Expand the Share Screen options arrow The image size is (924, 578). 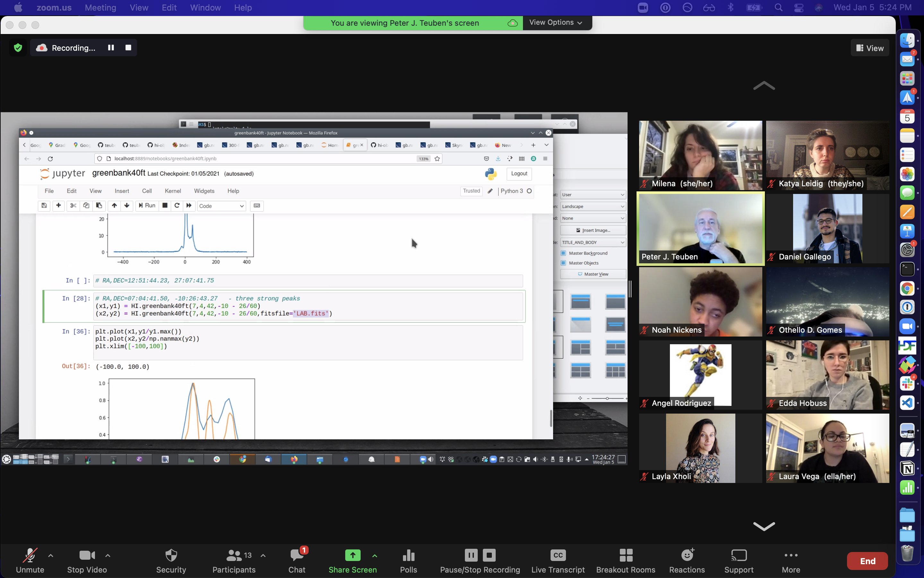pyautogui.click(x=374, y=556)
